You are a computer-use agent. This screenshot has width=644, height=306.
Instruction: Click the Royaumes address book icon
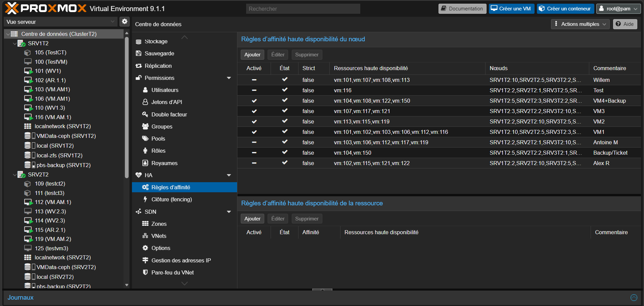145,163
